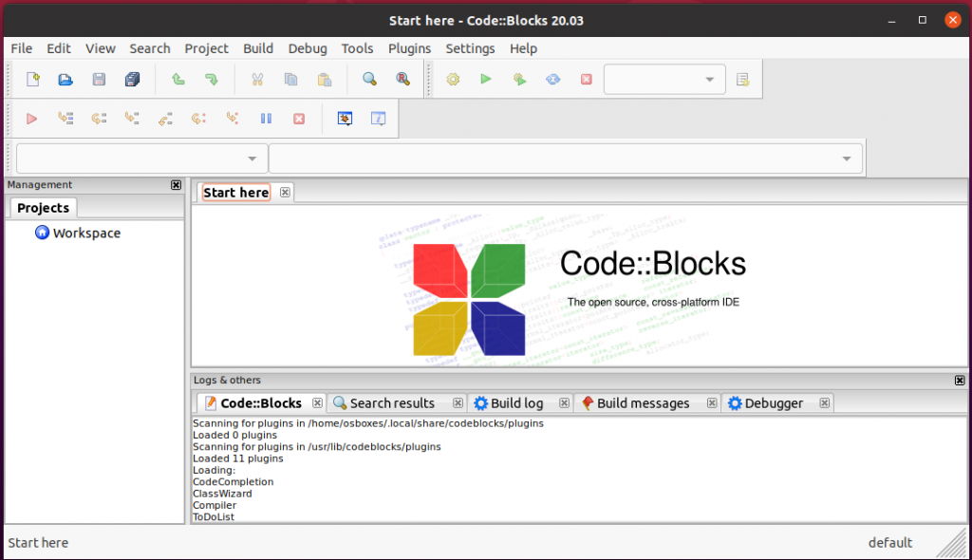Open the Plugins menu
Viewport: 972px width, 560px height.
pyautogui.click(x=410, y=48)
